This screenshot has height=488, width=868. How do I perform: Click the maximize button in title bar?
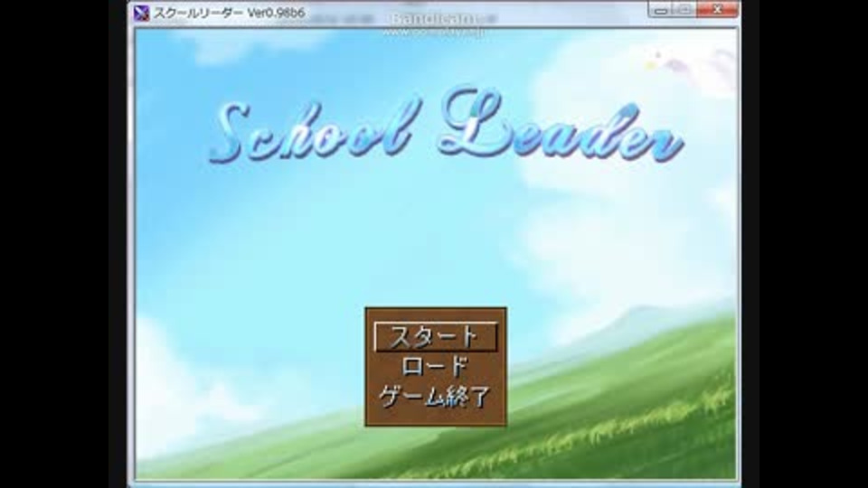pyautogui.click(x=684, y=9)
